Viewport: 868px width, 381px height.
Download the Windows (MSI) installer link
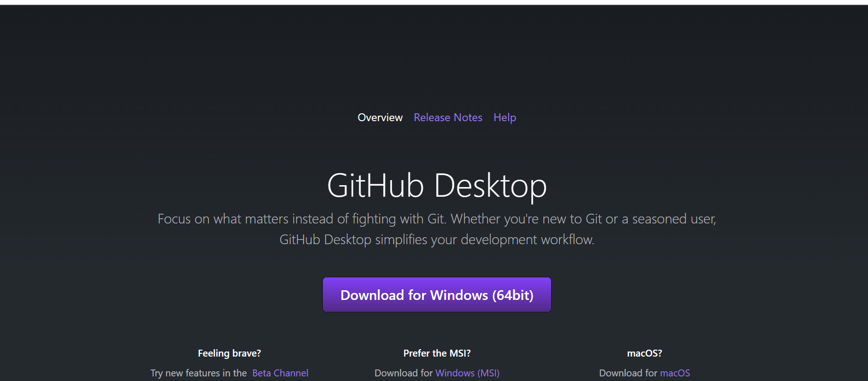pos(467,373)
